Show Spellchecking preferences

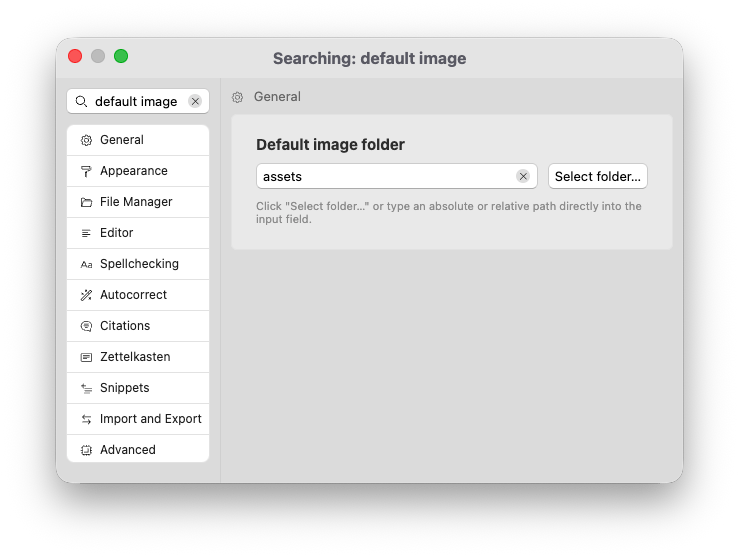pos(138,264)
